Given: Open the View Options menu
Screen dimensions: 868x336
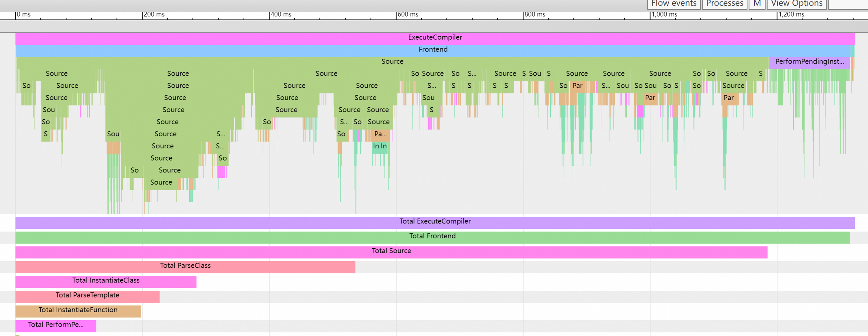Looking at the screenshot, I should click(796, 4).
